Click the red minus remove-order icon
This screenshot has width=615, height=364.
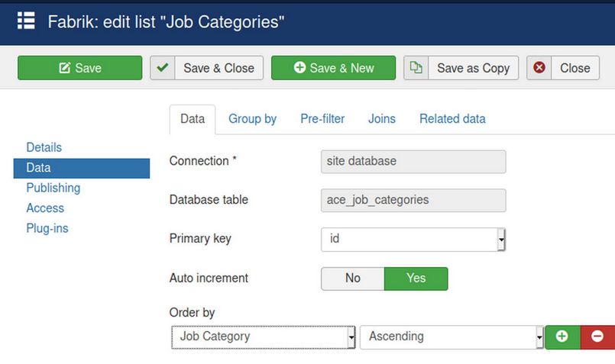[597, 337]
